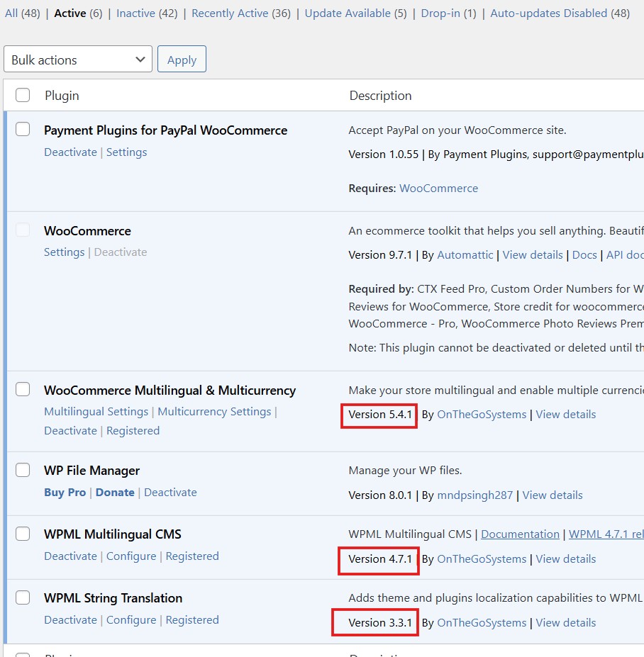The width and height of the screenshot is (644, 657).
Task: Switch to the Inactive (42) filter
Action: pos(147,13)
